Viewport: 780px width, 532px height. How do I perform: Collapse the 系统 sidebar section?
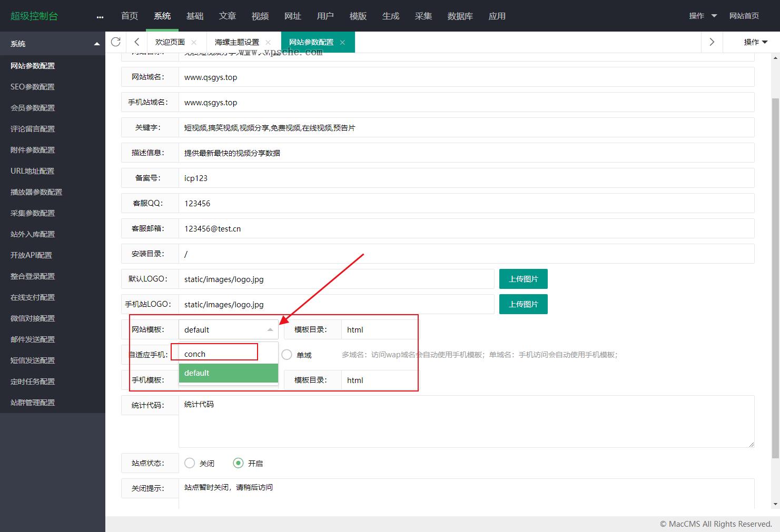tap(95, 43)
